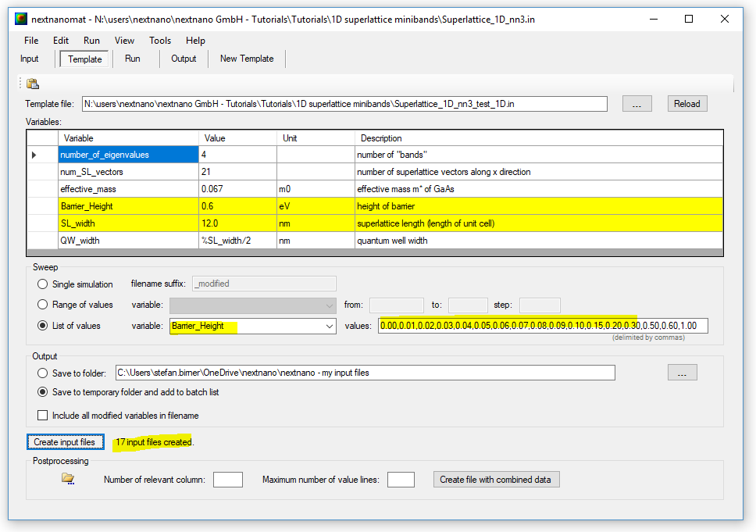Select the SL_width value cell
The image size is (756, 532).
point(237,223)
